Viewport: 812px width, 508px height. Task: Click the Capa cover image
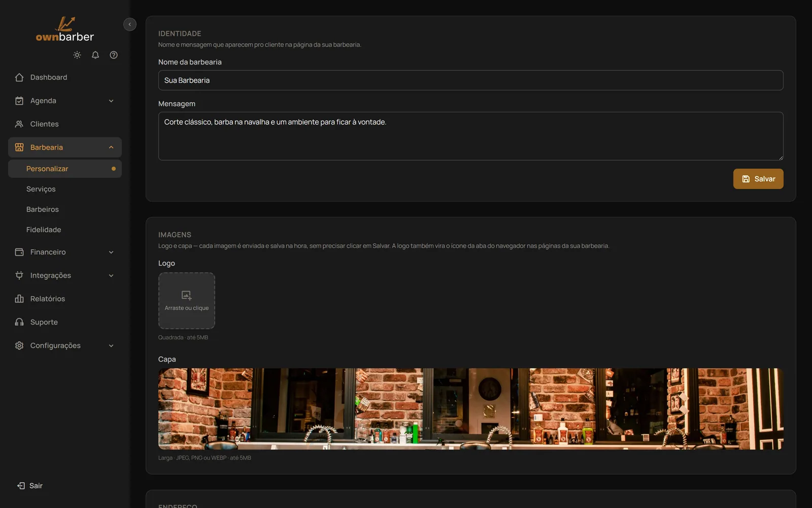(x=470, y=409)
